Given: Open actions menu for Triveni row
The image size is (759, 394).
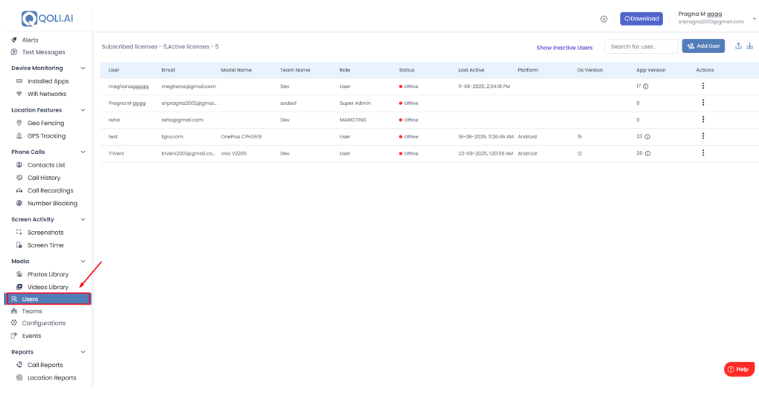Looking at the screenshot, I should [703, 153].
